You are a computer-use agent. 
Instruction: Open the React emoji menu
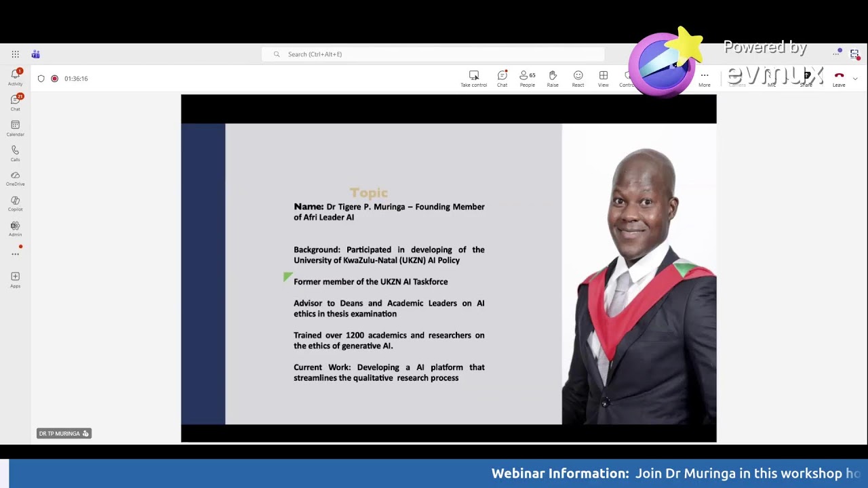tap(578, 79)
